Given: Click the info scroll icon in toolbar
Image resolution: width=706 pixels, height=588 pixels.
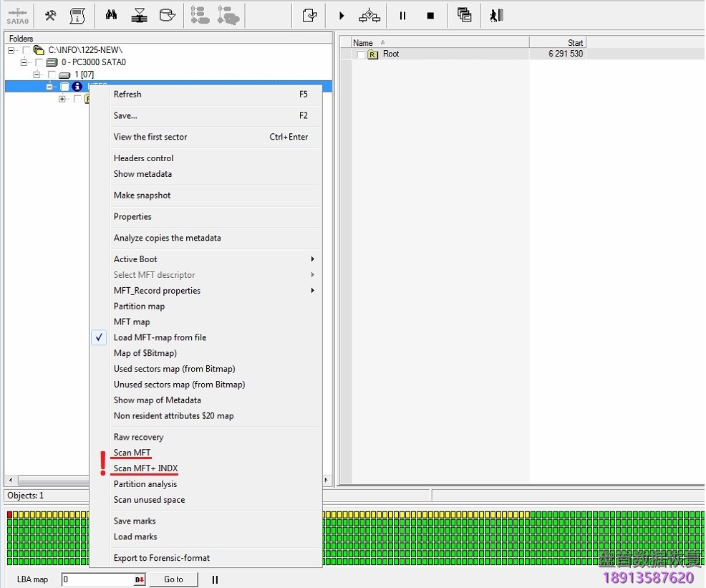Looking at the screenshot, I should 78,16.
